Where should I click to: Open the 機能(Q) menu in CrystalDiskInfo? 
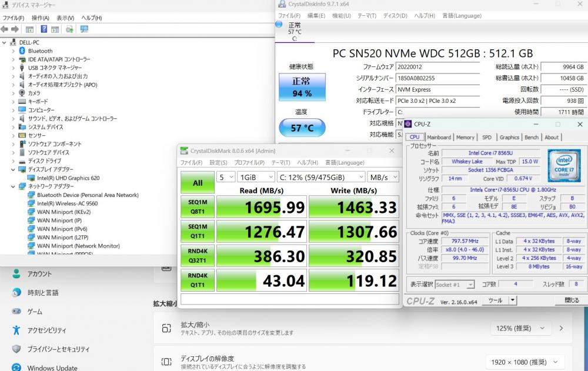(341, 15)
